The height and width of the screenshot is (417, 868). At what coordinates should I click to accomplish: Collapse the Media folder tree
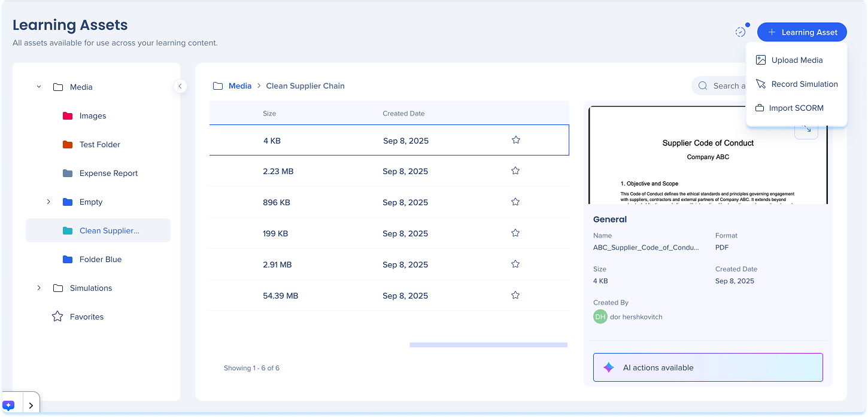point(39,87)
